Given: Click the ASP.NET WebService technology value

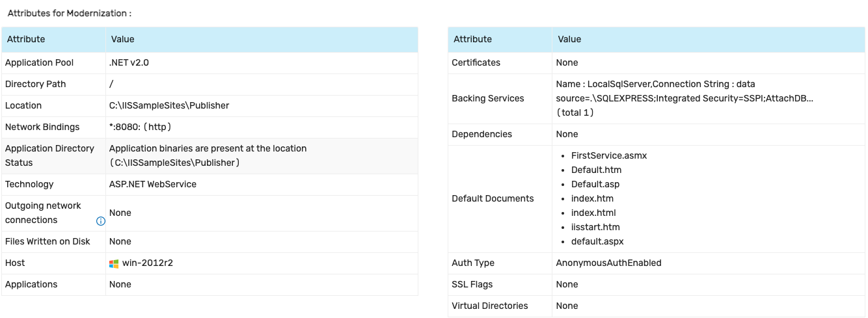Looking at the screenshot, I should tap(152, 185).
